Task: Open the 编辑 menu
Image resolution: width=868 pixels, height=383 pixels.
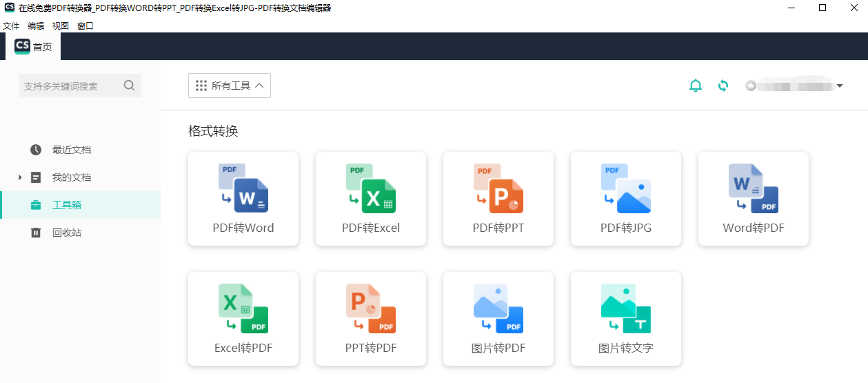Action: pos(36,26)
